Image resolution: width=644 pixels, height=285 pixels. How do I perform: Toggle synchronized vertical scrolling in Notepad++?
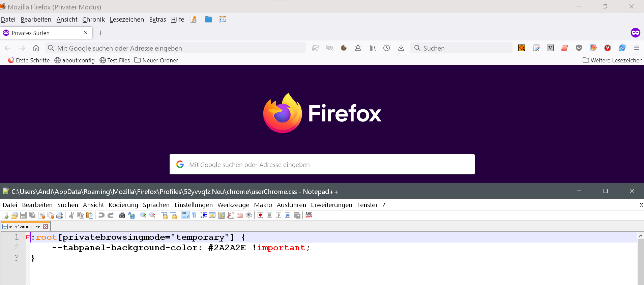pyautogui.click(x=164, y=215)
